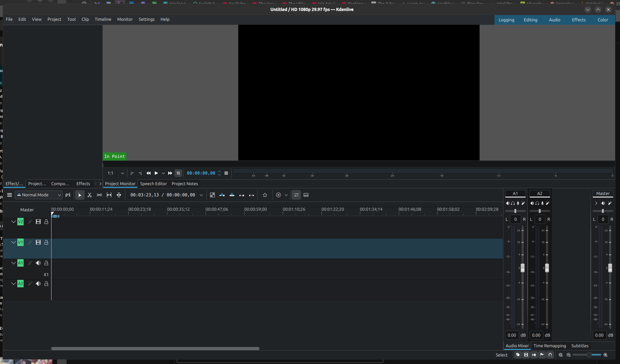620x364 pixels.
Task: Select the Razor (scissors) tool
Action: 90,195
